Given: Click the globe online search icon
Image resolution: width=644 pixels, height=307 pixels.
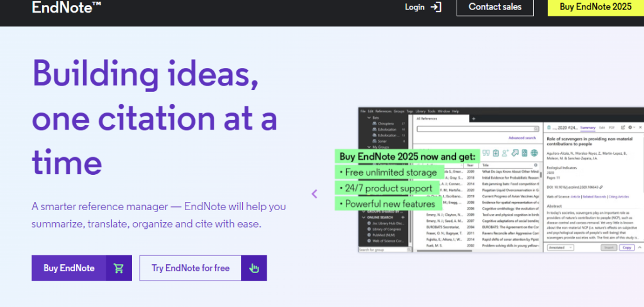Looking at the screenshot, I should (535, 153).
